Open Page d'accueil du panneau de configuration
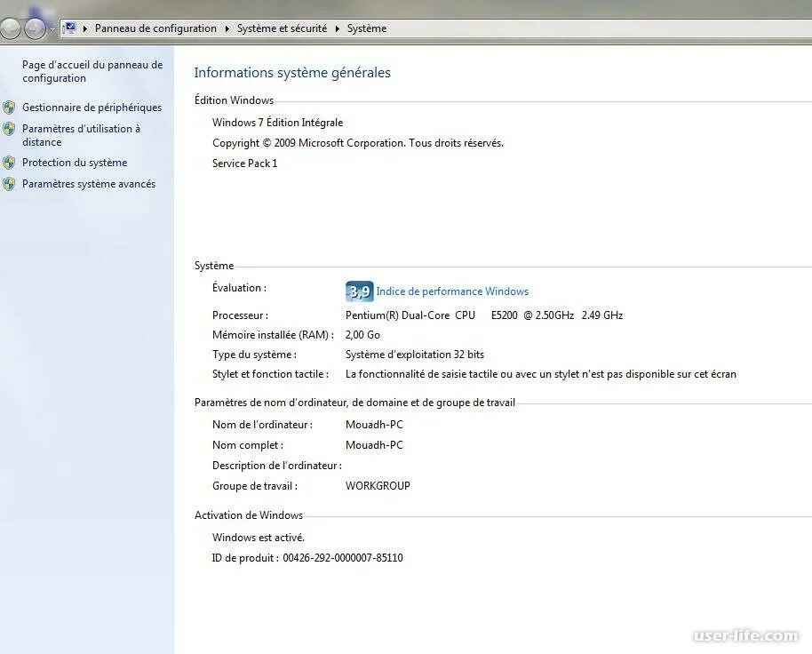 [92, 71]
